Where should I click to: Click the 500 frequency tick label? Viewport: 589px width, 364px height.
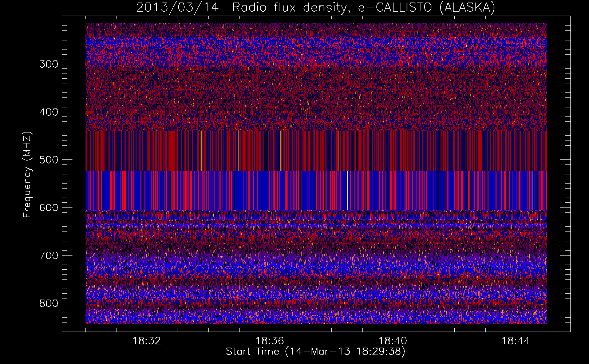49,160
